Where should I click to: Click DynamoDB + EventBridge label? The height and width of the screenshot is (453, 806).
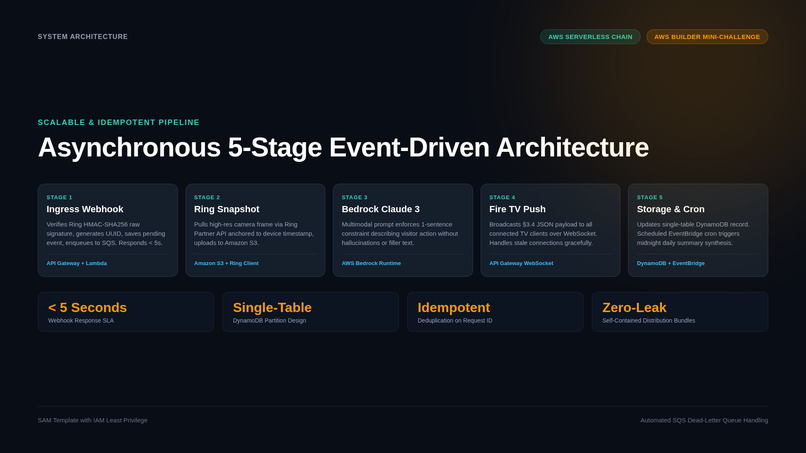coord(671,263)
